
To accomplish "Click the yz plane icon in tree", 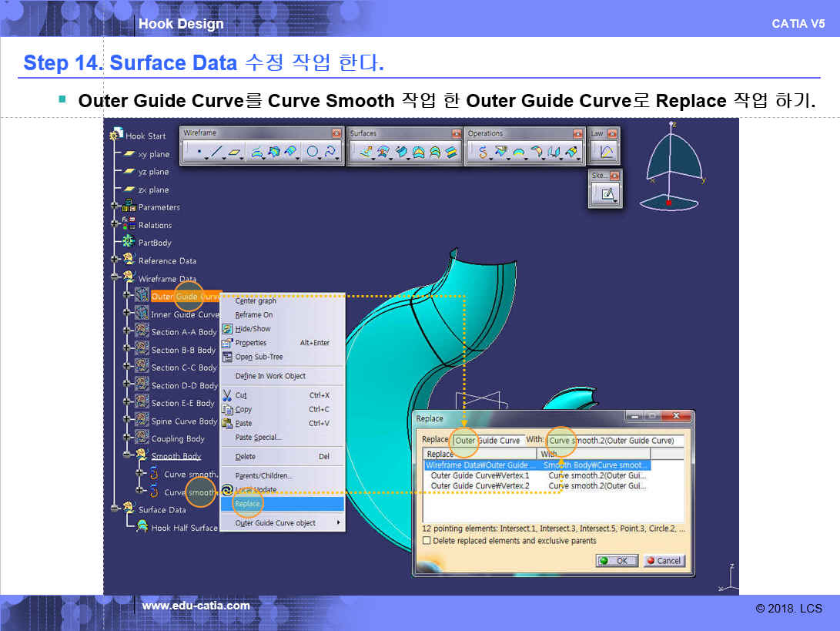I will [x=129, y=172].
